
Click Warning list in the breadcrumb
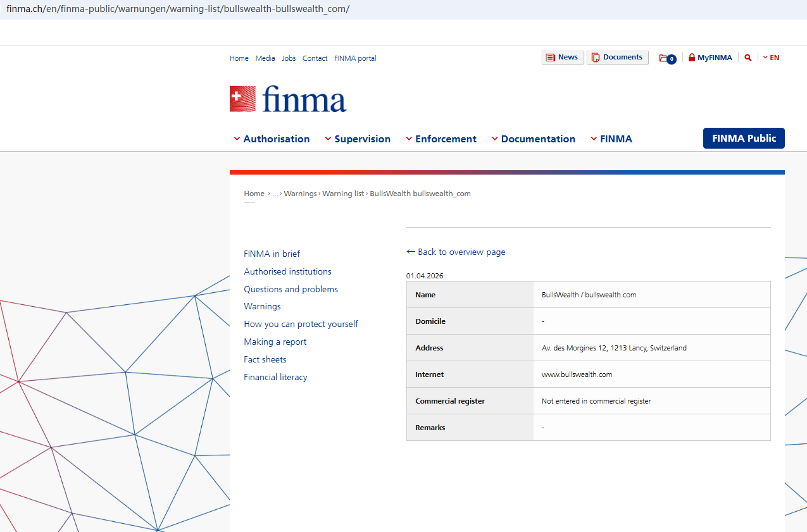[343, 194]
